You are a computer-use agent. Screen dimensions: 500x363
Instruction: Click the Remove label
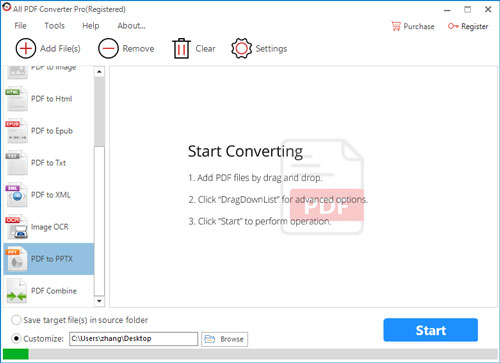point(138,49)
